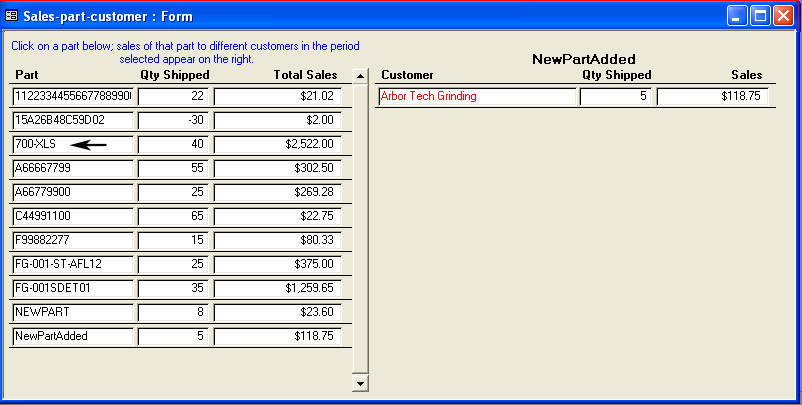Click Qty Shipped value 55 for A66667799

(x=173, y=168)
